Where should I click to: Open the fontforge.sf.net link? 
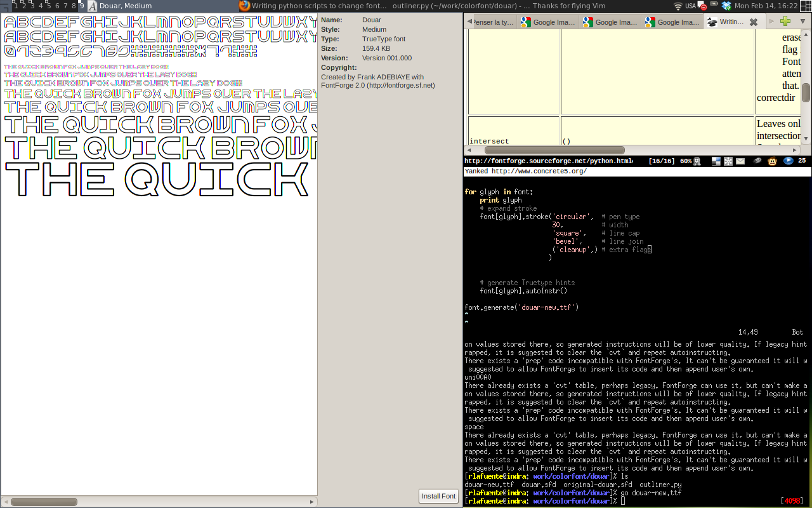tap(401, 85)
